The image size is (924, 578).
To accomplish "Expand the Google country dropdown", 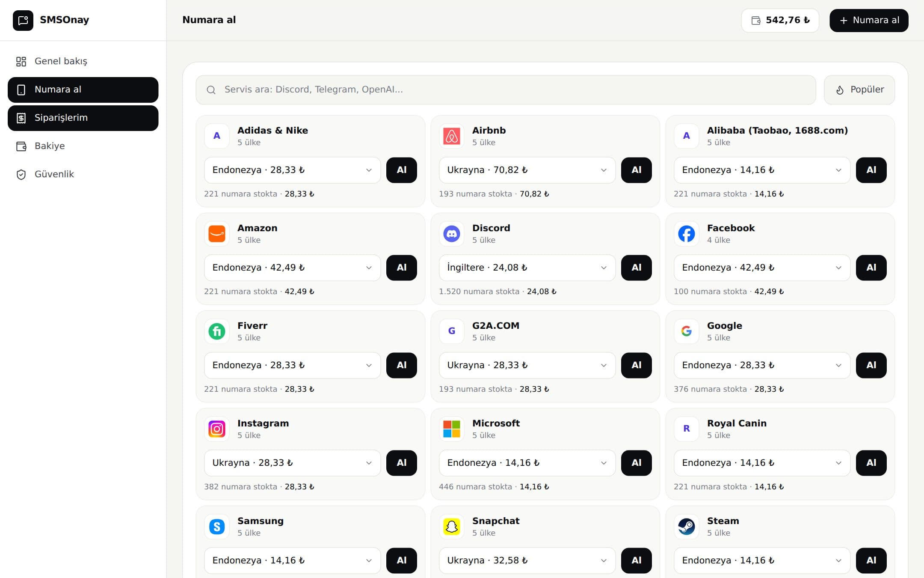I will point(762,365).
